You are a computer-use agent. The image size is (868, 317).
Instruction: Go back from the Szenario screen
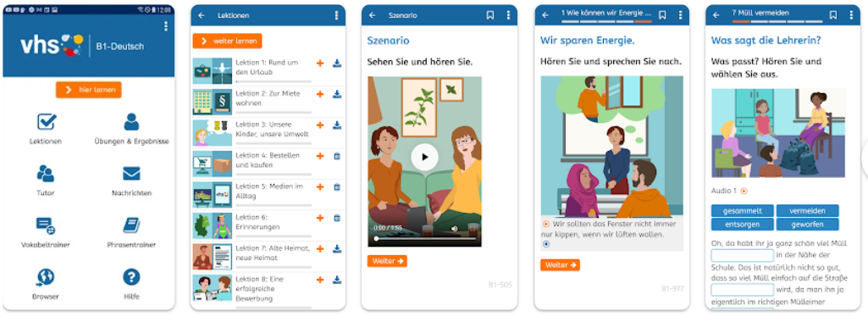click(x=372, y=15)
